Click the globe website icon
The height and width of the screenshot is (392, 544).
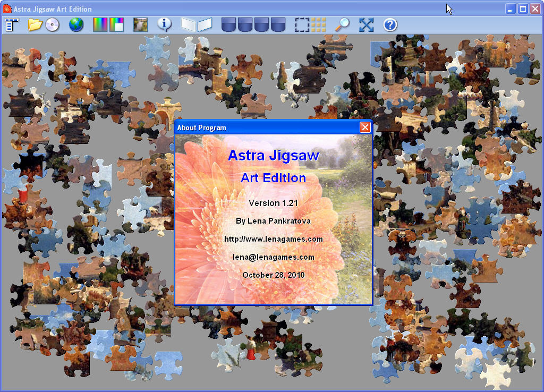click(x=76, y=25)
